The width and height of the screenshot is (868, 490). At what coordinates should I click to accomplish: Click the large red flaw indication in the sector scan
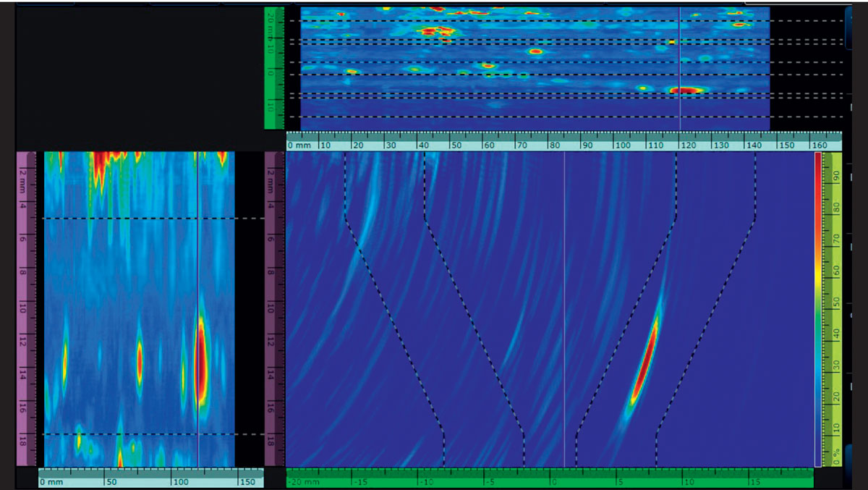point(644,362)
